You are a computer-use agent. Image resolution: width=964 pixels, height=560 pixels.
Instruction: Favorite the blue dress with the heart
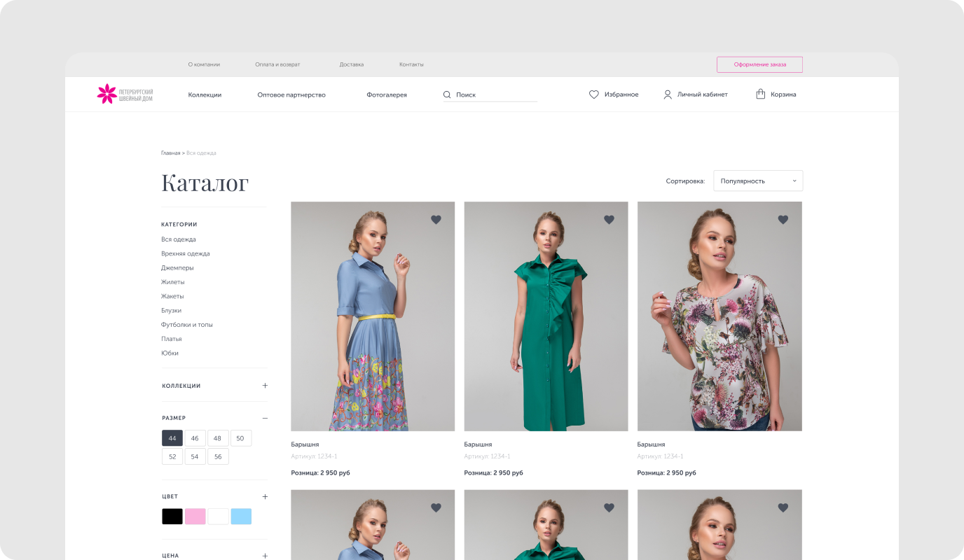(x=436, y=220)
